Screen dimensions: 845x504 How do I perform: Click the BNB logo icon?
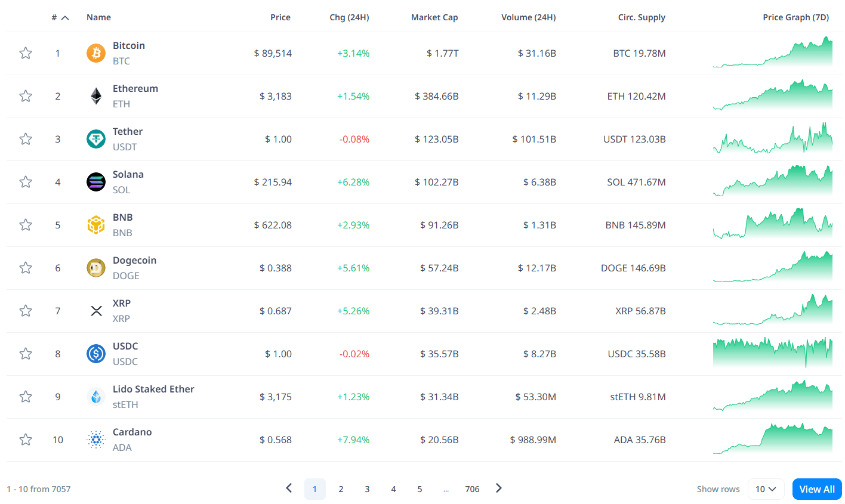[x=96, y=225]
